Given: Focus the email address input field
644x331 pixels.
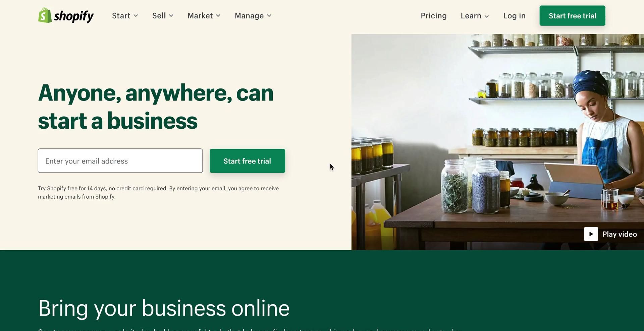Looking at the screenshot, I should click(x=120, y=161).
